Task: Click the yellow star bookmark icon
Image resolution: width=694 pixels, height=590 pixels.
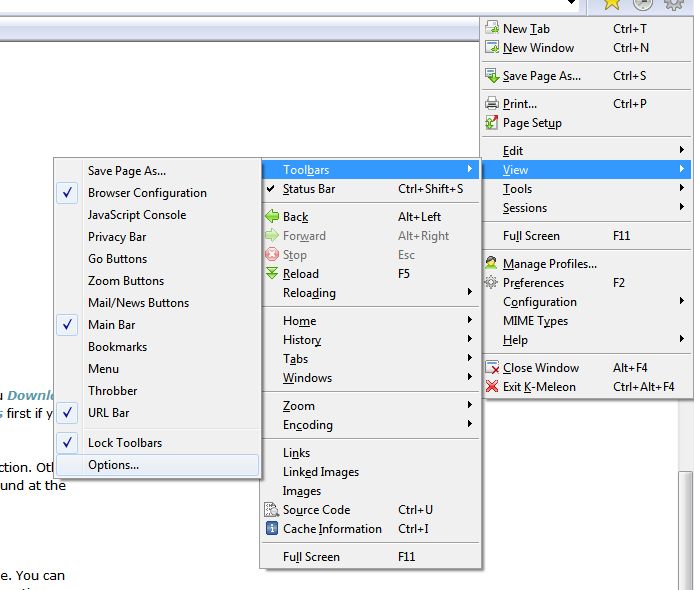Action: pos(612,4)
